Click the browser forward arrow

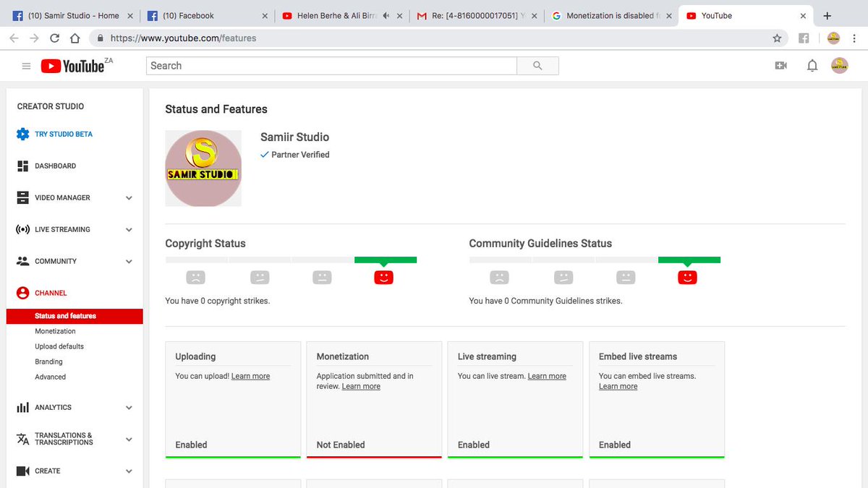pos(34,38)
